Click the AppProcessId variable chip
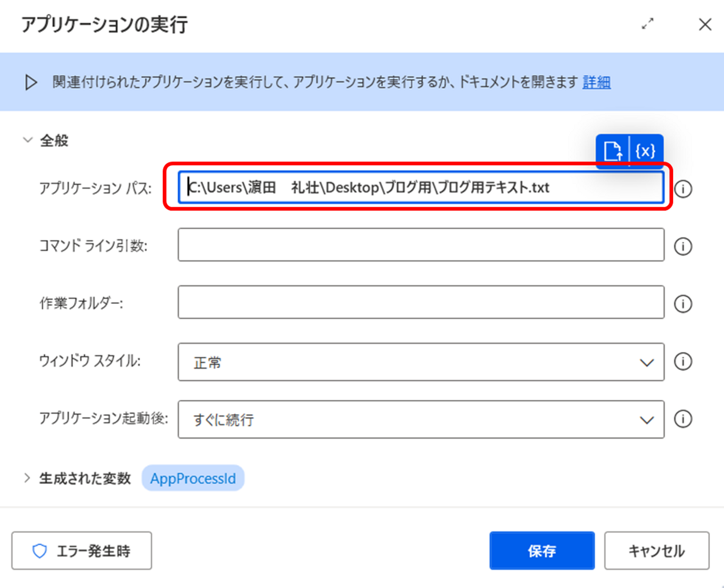The width and height of the screenshot is (724, 588). click(x=193, y=478)
